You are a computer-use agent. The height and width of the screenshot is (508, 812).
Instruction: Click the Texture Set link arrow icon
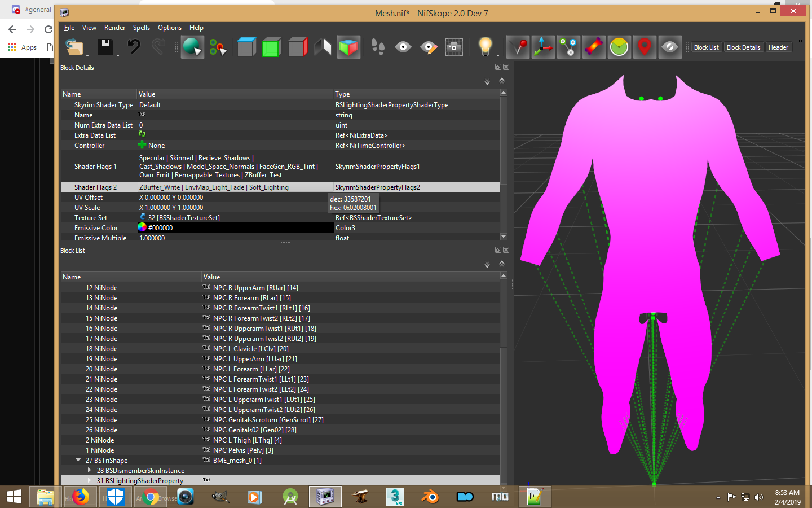(143, 217)
